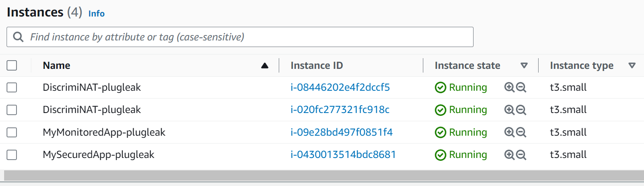
Task: Open the Instance state filter dropdown
Action: click(x=524, y=66)
